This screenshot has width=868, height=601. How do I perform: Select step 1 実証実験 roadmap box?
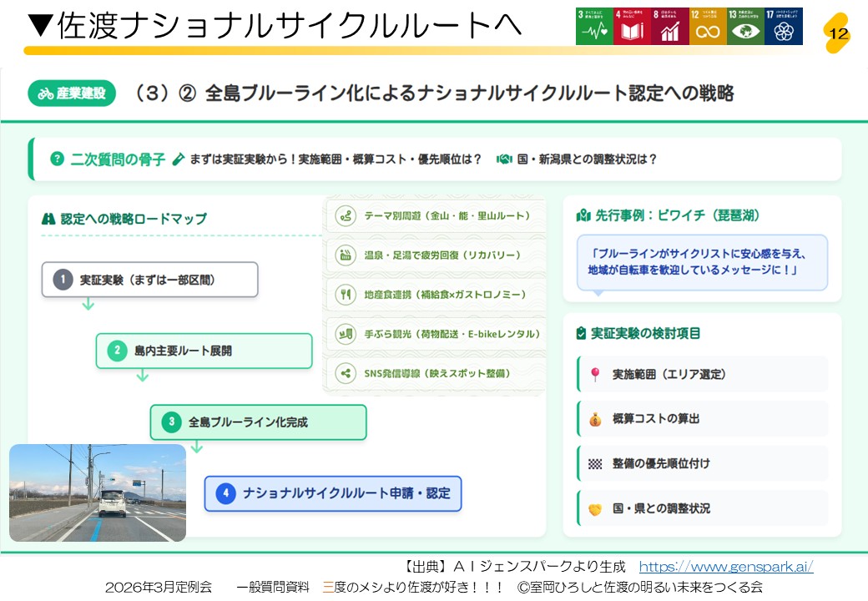click(150, 280)
